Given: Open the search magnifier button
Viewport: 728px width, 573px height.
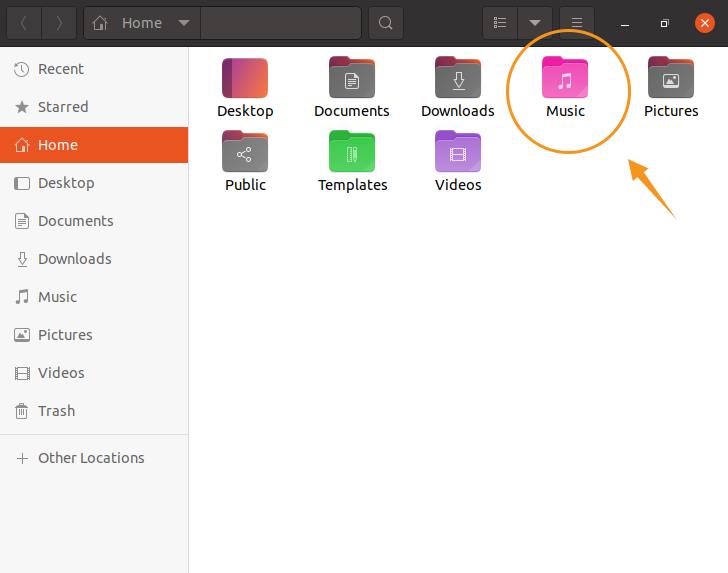Looking at the screenshot, I should point(385,23).
